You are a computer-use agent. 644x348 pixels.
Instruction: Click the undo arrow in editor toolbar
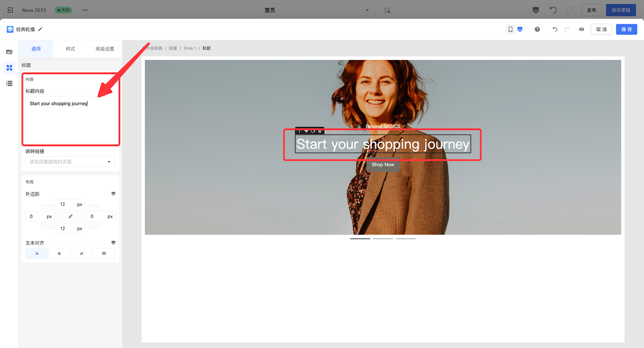point(555,29)
